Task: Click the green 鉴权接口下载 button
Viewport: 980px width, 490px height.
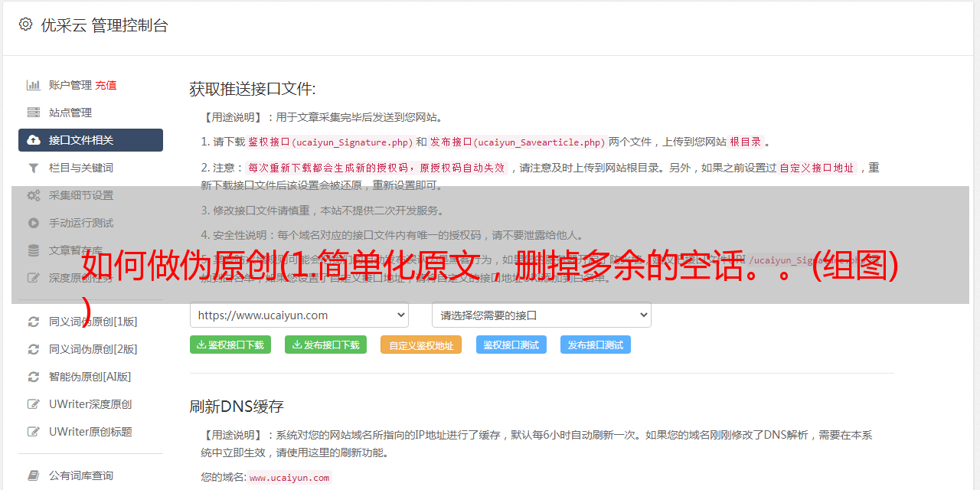Action: tap(230, 345)
